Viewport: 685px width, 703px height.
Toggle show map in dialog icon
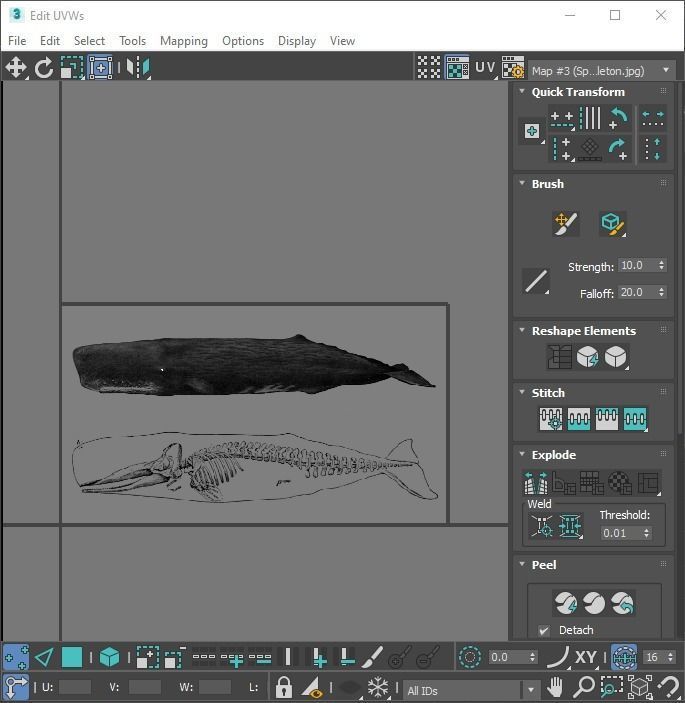[x=457, y=68]
